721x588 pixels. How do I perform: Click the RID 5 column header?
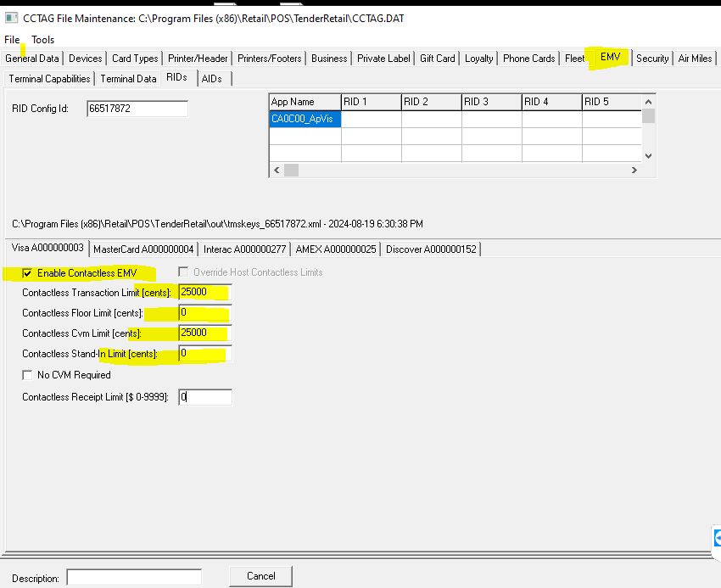612,102
